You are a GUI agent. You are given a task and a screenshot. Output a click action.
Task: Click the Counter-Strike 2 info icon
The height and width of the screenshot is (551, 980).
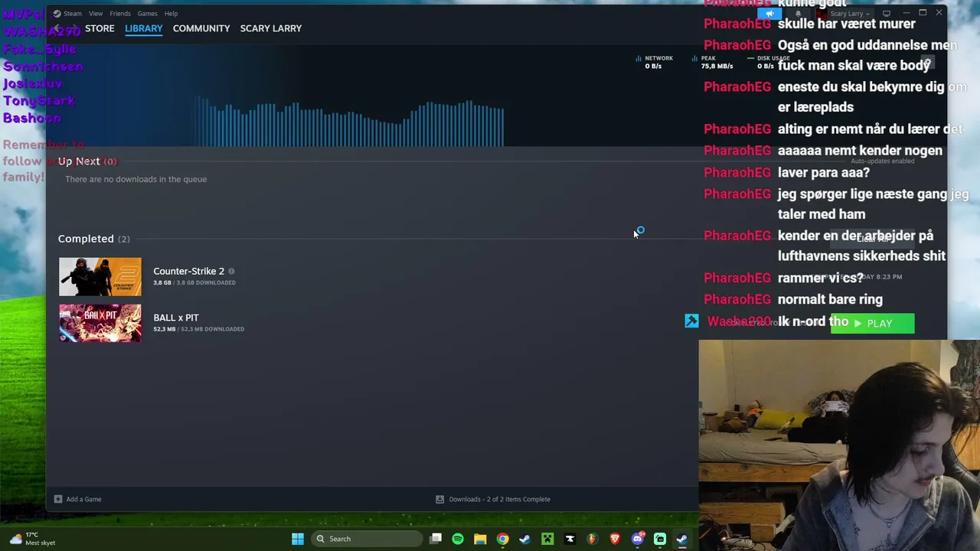click(x=231, y=271)
